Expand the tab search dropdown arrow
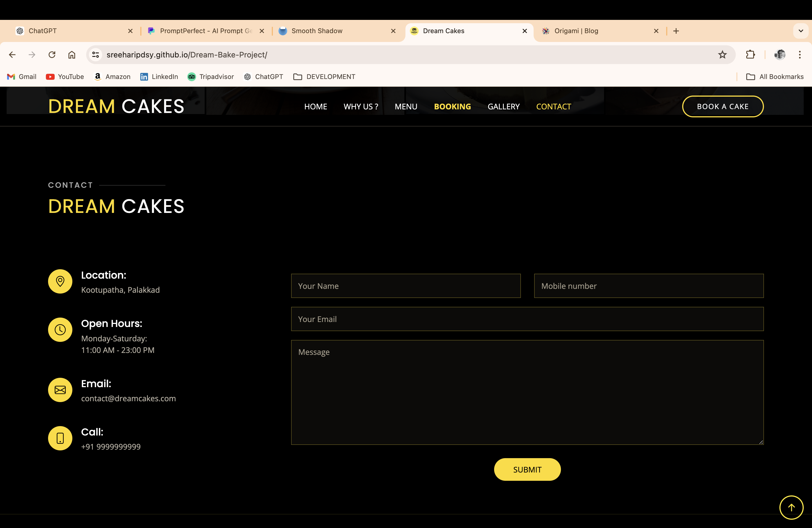 (801, 31)
